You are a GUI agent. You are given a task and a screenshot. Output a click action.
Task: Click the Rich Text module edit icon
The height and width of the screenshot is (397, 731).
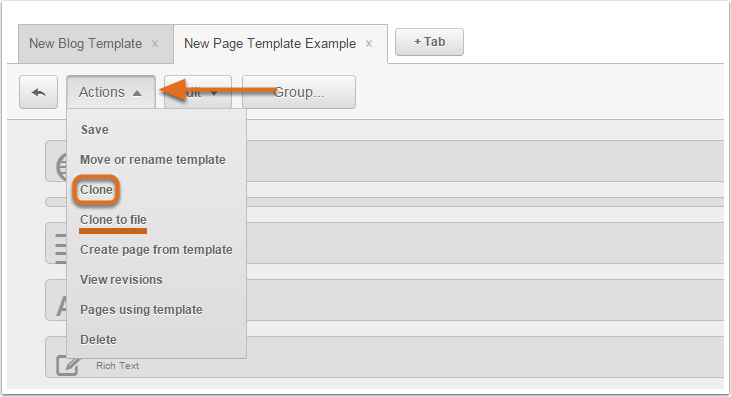click(x=68, y=365)
